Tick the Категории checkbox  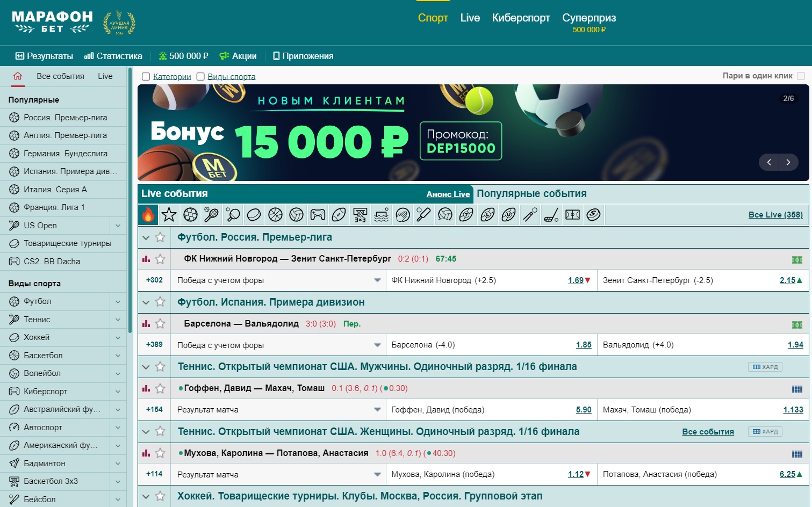pyautogui.click(x=146, y=77)
